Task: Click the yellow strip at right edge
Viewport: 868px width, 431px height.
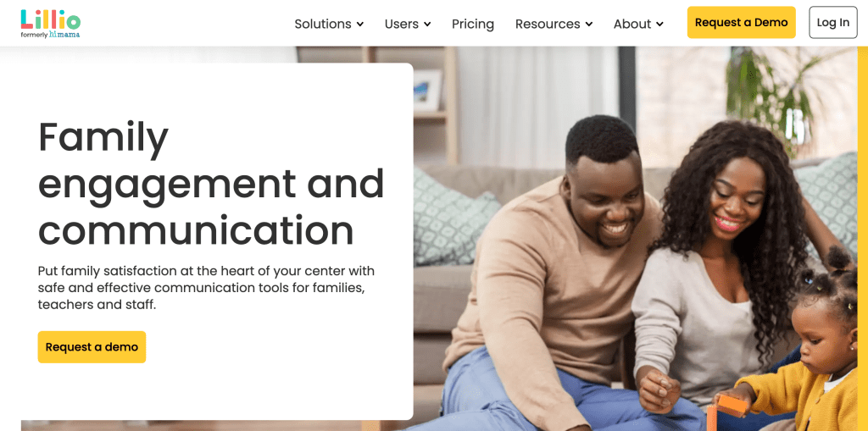Action: pos(862,239)
